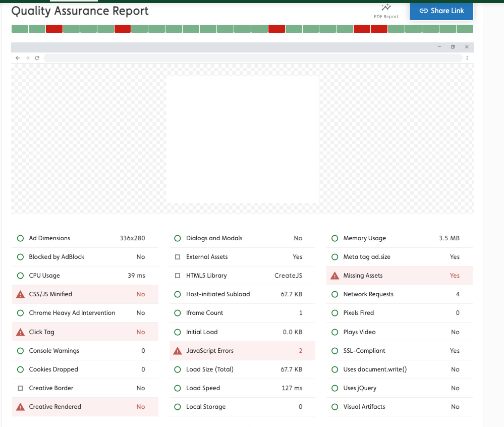The image size is (504, 427).
Task: Click the warning triangle on Missing Assets
Action: [334, 276]
